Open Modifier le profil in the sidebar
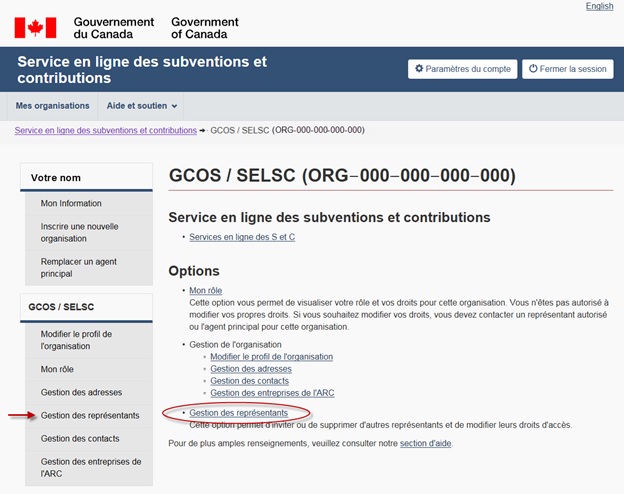The image size is (624, 494). pyautogui.click(x=77, y=339)
